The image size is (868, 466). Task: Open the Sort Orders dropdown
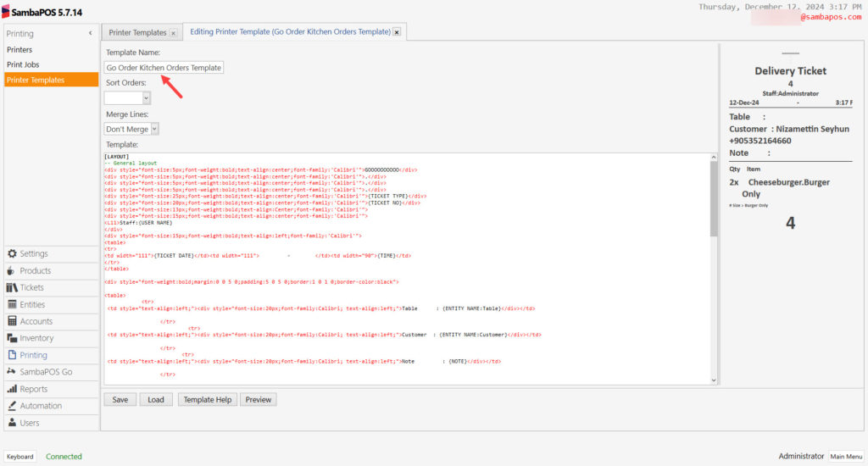coord(146,98)
